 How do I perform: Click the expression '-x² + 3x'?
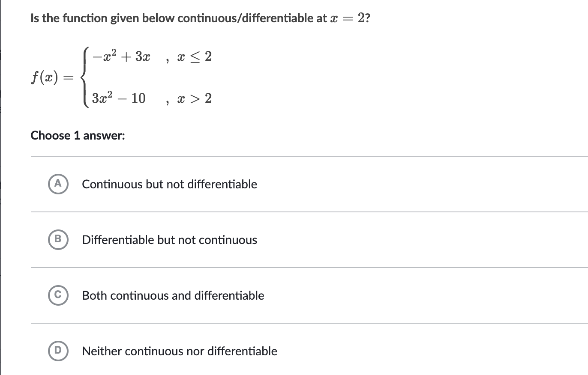click(120, 56)
